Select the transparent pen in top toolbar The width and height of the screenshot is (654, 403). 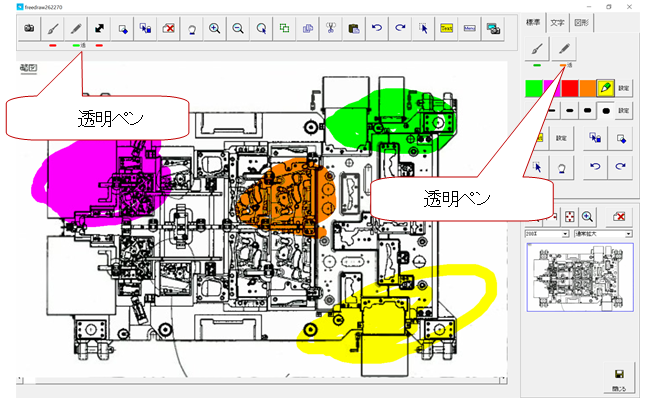[78, 29]
